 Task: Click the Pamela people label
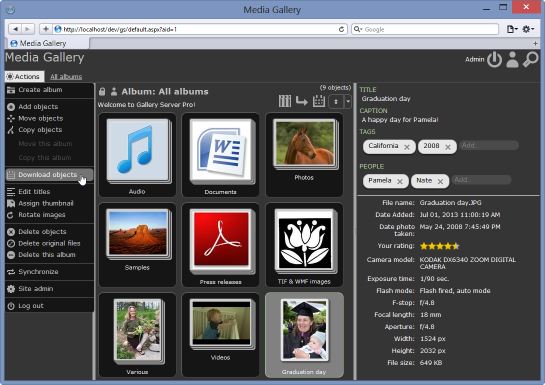coord(380,180)
